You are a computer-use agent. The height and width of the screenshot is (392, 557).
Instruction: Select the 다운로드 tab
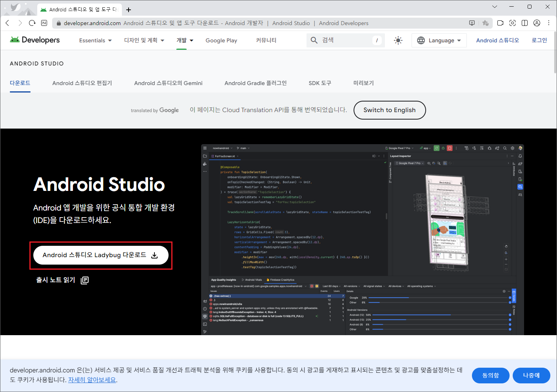[x=20, y=83]
